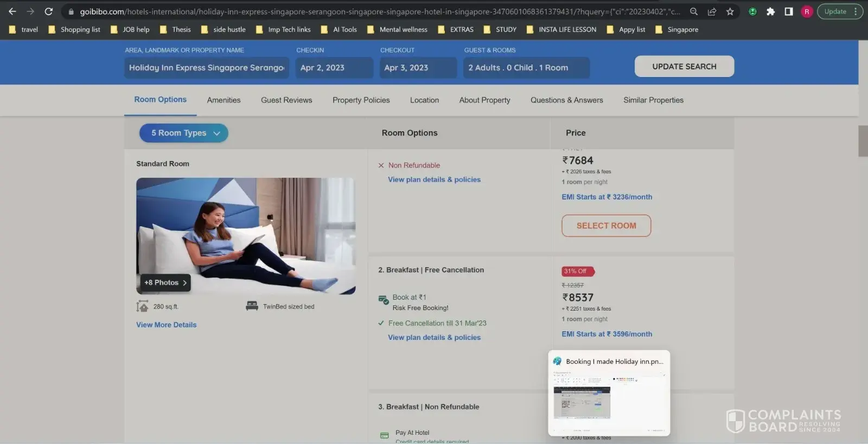Open the Guest & Rooms selector
The width and height of the screenshot is (868, 444).
coord(526,68)
